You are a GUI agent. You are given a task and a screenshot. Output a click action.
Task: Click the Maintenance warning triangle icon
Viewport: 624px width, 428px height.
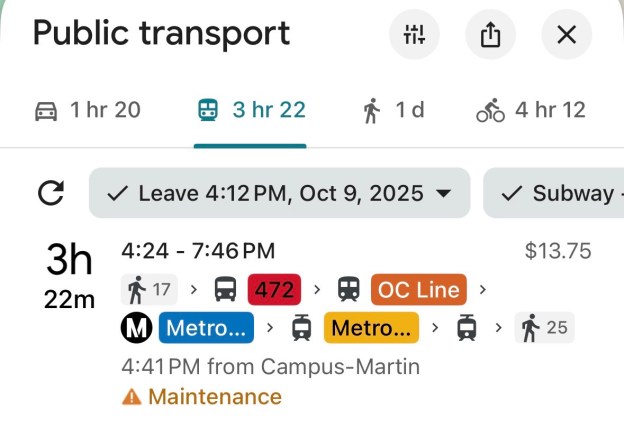(x=131, y=397)
